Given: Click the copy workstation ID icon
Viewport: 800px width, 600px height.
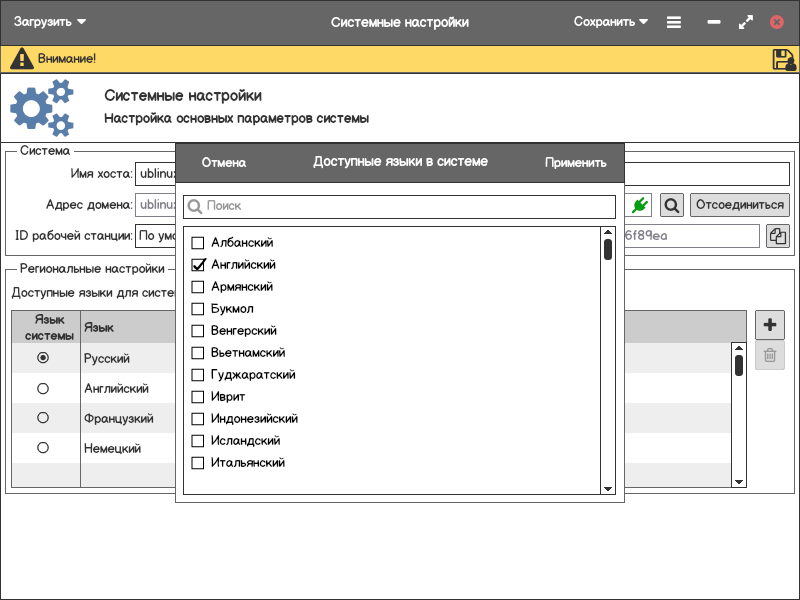Looking at the screenshot, I should click(x=777, y=236).
